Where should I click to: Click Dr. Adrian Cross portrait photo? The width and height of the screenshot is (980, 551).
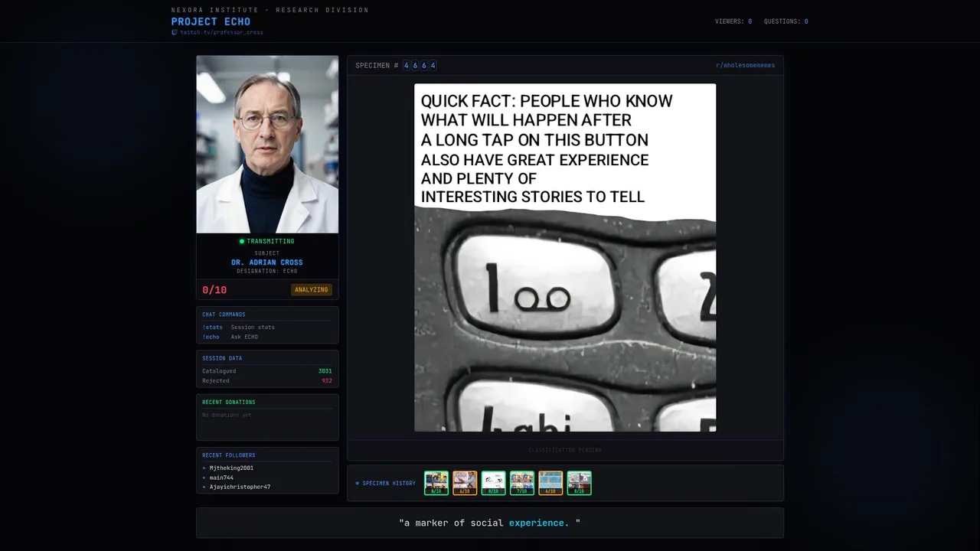[267, 144]
